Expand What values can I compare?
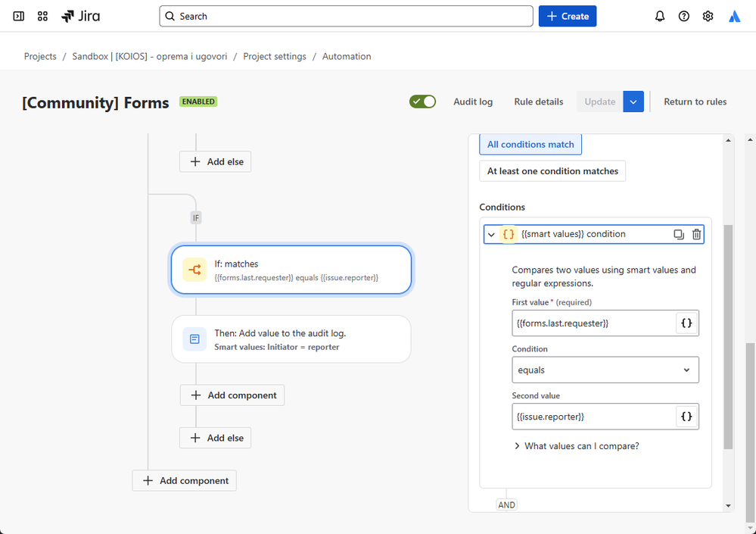The image size is (756, 534). (x=577, y=446)
